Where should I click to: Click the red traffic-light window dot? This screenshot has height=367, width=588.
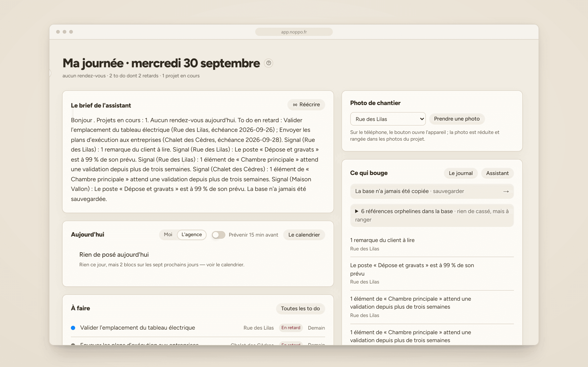pyautogui.click(x=58, y=32)
